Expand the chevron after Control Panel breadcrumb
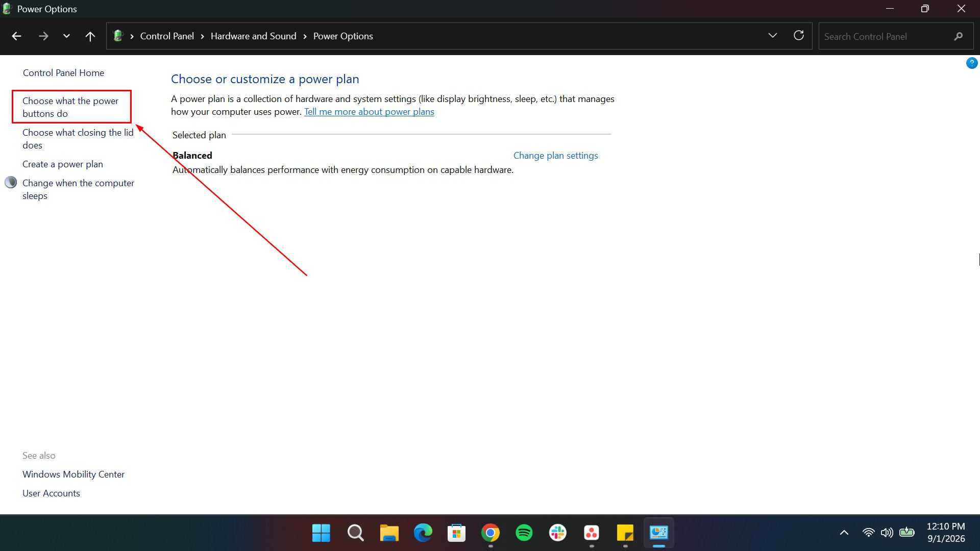This screenshot has height=551, width=980. (202, 36)
